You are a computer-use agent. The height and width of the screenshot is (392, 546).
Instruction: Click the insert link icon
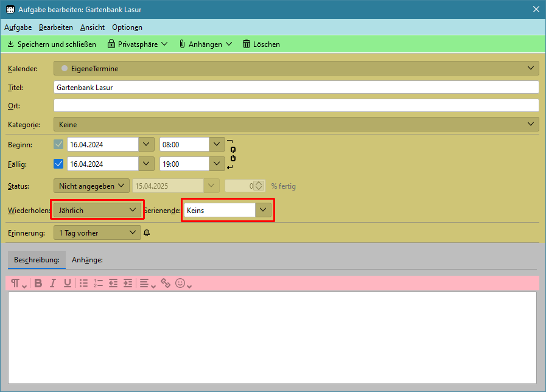click(x=166, y=283)
